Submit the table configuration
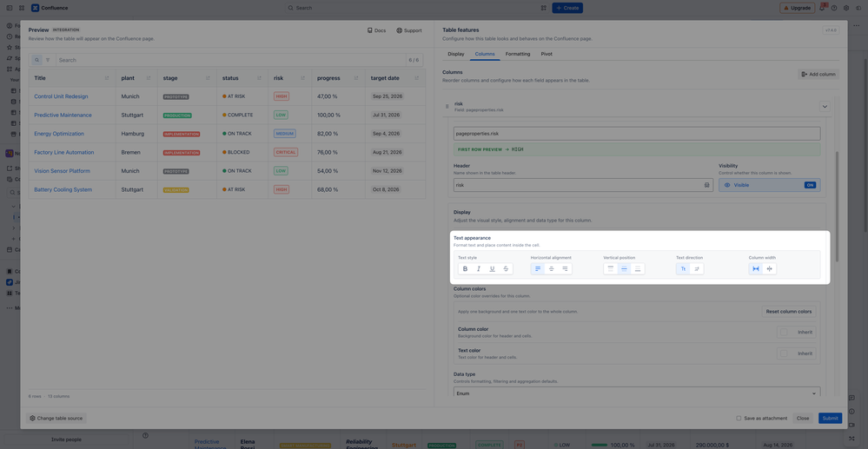868x449 pixels. [830, 418]
